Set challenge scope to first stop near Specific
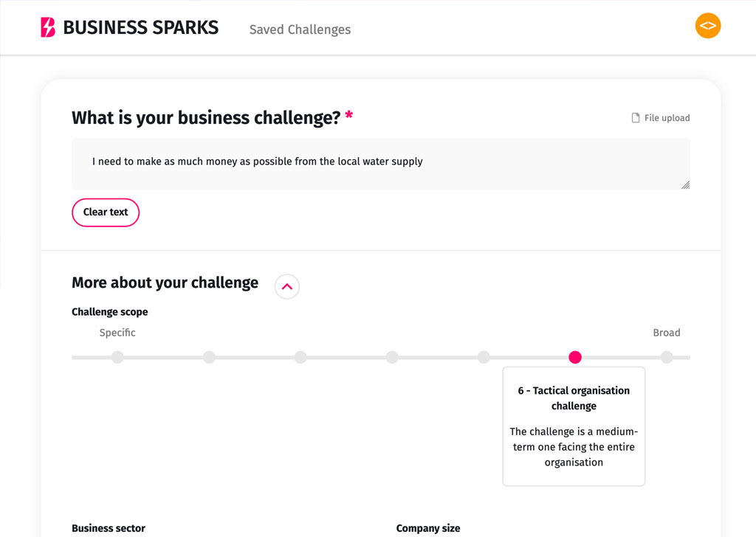The image size is (756, 537). click(117, 357)
